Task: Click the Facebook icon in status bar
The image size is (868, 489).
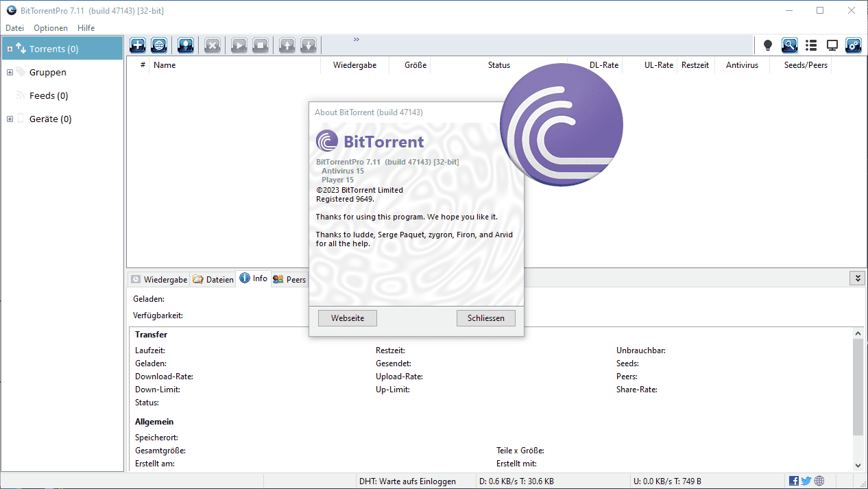Action: 794,481
